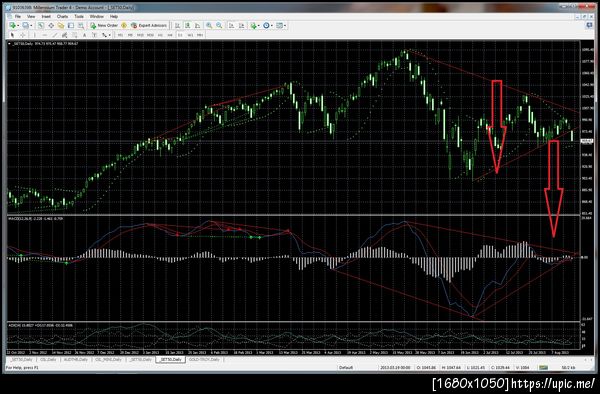Expand the Arrows drawing tool dropdown
Screen dimensions: 600x394
109,35
